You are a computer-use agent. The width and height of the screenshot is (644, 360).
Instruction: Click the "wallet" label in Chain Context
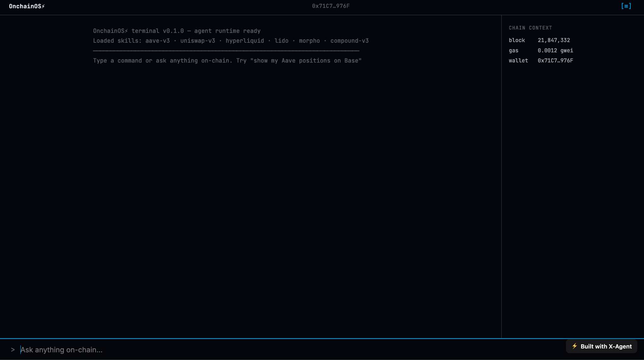[x=519, y=60]
